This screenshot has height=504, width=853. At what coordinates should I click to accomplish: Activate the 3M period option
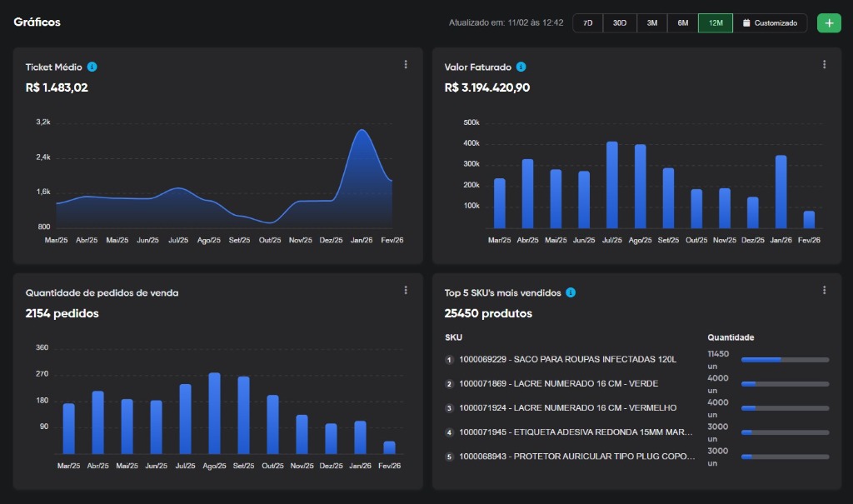[651, 22]
